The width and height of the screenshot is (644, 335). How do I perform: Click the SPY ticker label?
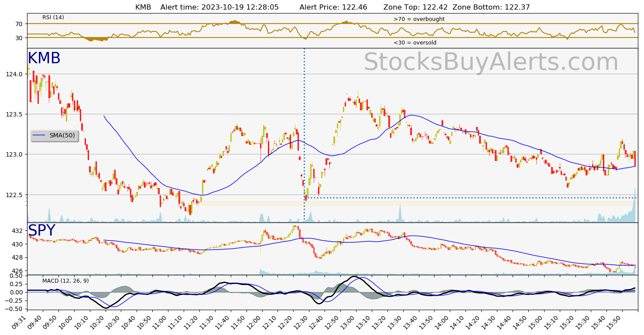[42, 231]
